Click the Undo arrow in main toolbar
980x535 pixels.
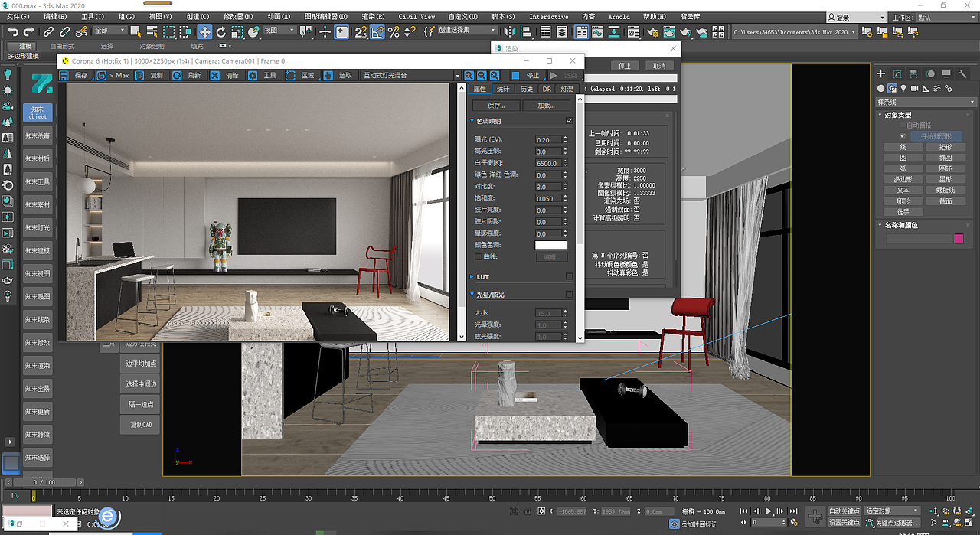[11, 31]
